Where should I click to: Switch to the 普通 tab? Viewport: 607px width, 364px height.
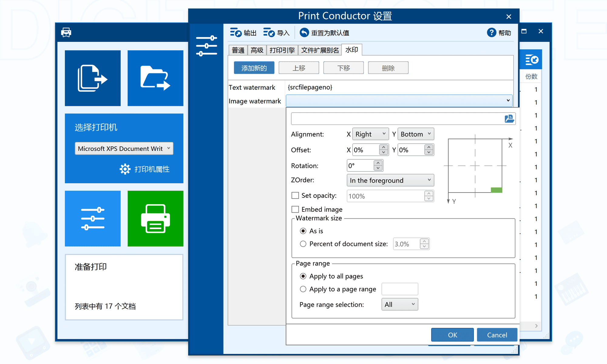(x=238, y=50)
